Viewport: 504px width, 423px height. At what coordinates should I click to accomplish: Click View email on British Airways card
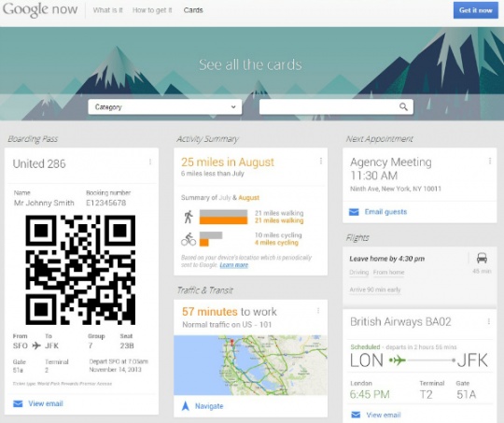click(384, 415)
